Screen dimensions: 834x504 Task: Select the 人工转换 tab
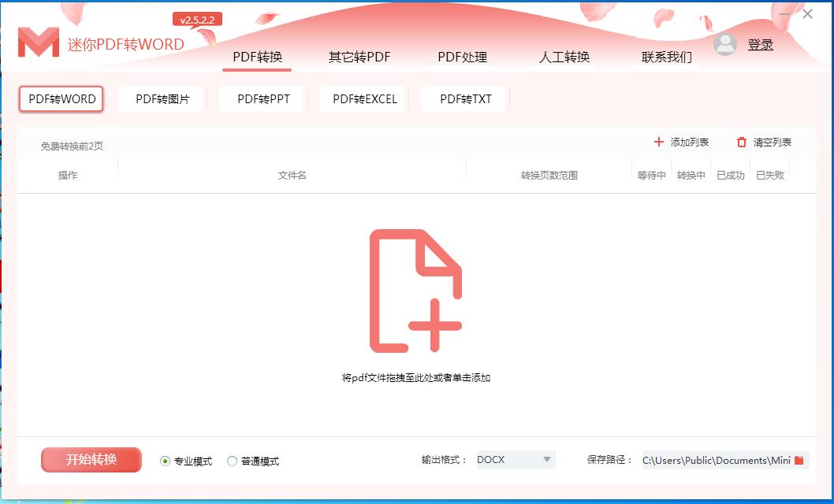click(563, 57)
